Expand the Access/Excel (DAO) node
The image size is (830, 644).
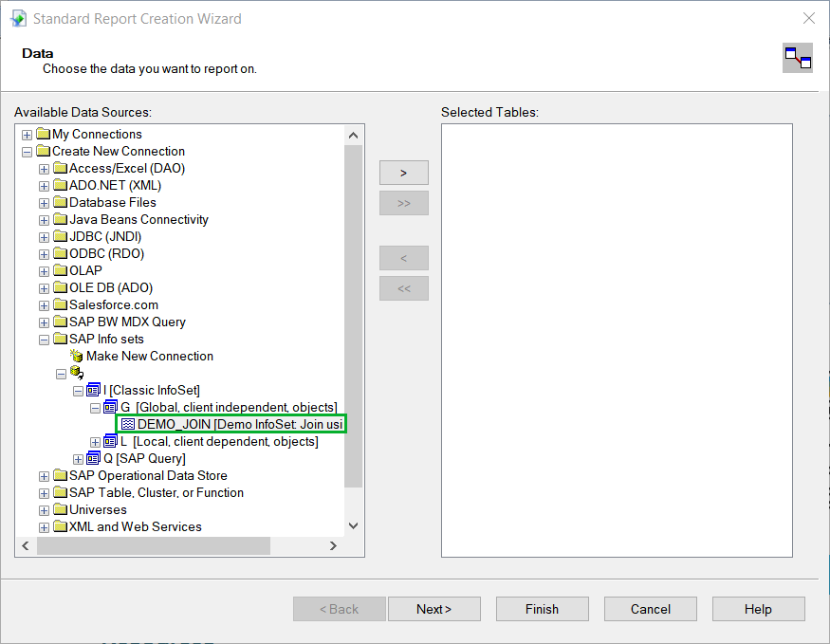pos(44,170)
